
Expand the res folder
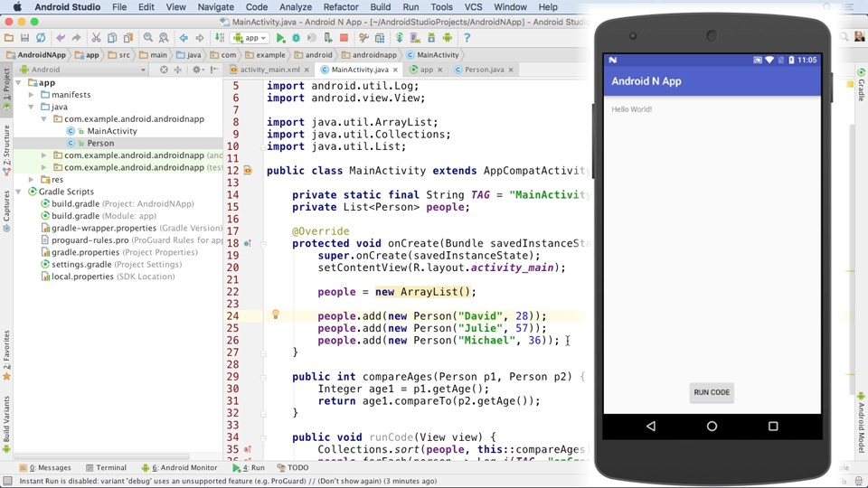(x=31, y=179)
